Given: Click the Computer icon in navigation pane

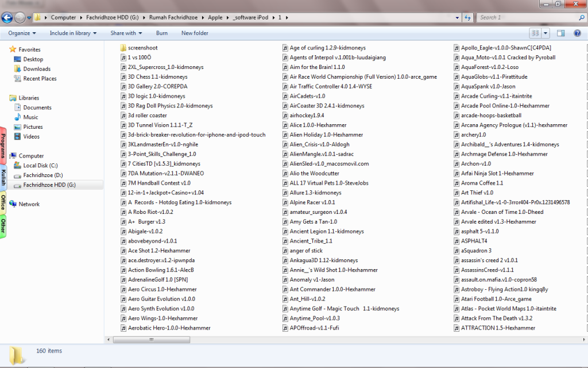Looking at the screenshot, I should point(13,155).
